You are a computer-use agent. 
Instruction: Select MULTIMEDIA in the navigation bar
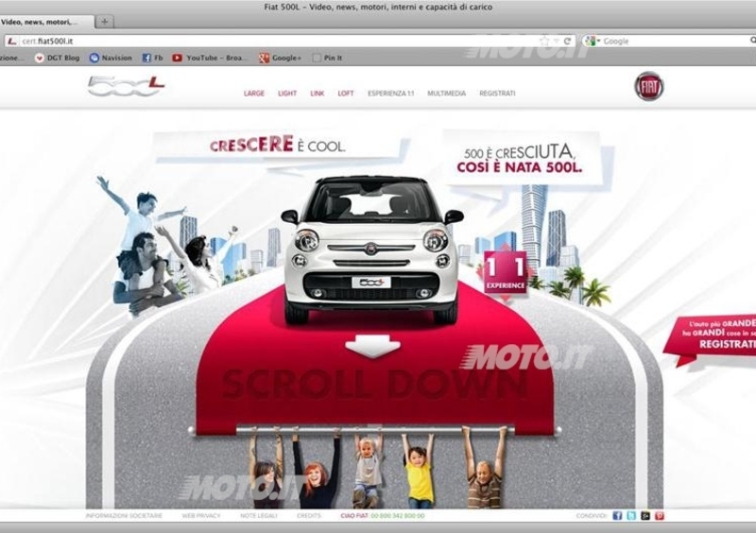click(x=446, y=94)
